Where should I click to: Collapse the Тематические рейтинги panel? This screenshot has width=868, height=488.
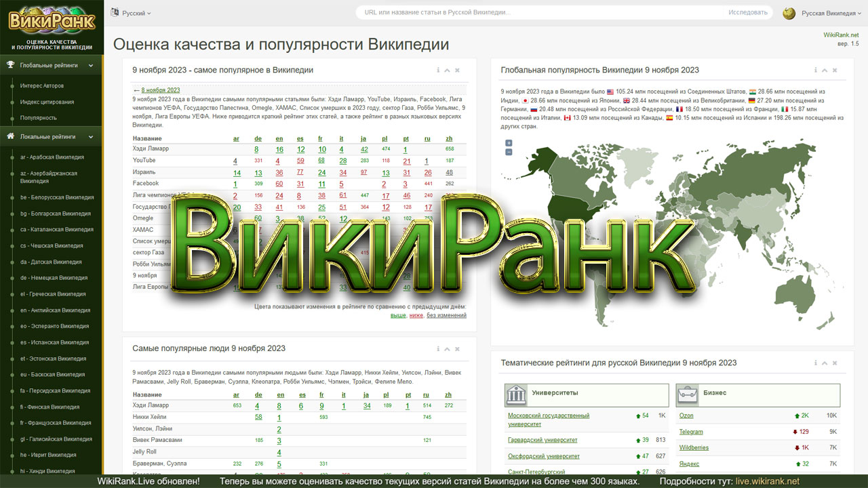click(825, 363)
